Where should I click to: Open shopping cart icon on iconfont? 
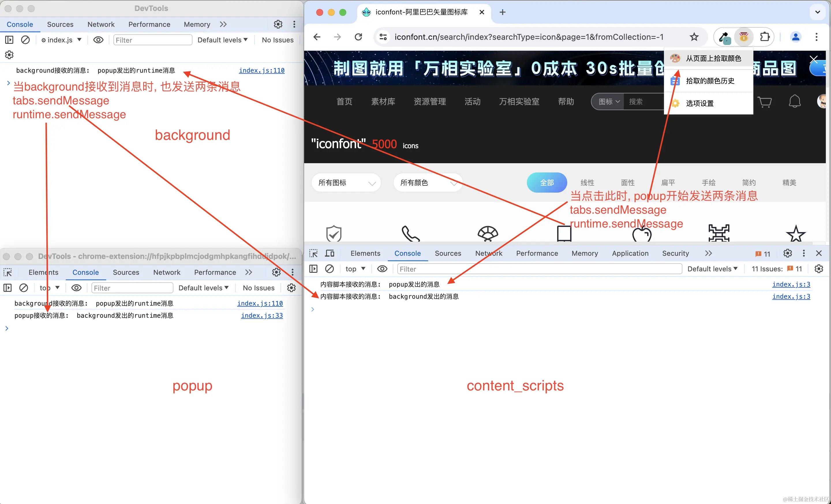[x=764, y=101]
